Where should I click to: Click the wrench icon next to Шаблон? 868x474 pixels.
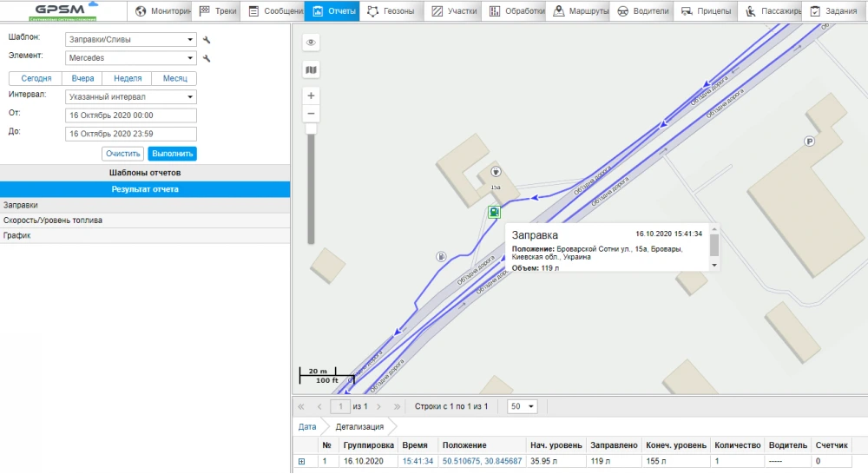pyautogui.click(x=207, y=40)
